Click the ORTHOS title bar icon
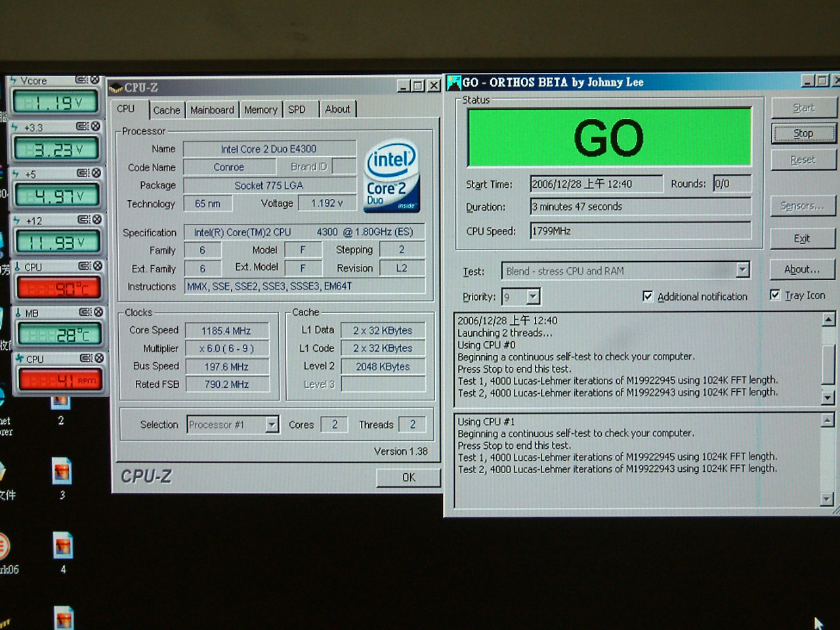 (x=453, y=83)
